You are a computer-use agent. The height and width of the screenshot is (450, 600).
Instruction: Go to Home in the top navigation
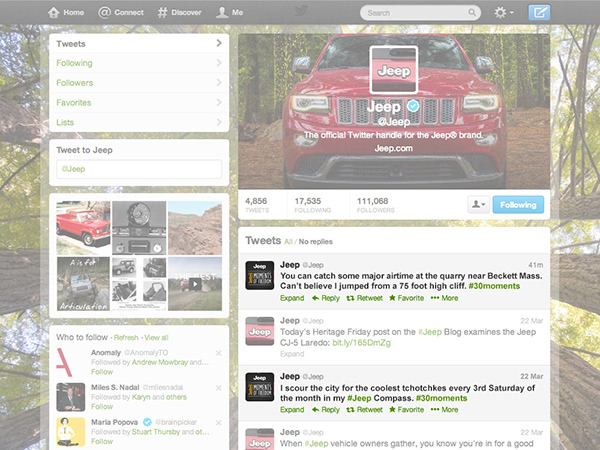(66, 13)
